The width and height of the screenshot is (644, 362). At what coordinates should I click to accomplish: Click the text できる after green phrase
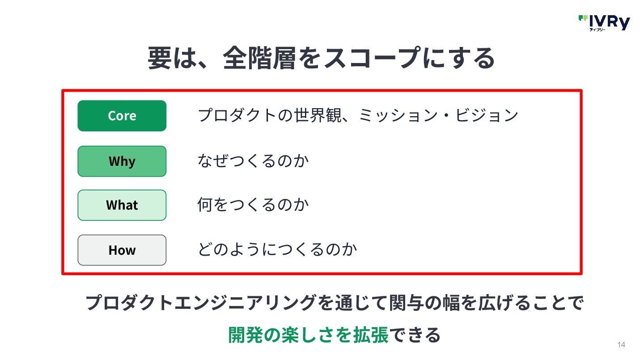(415, 335)
